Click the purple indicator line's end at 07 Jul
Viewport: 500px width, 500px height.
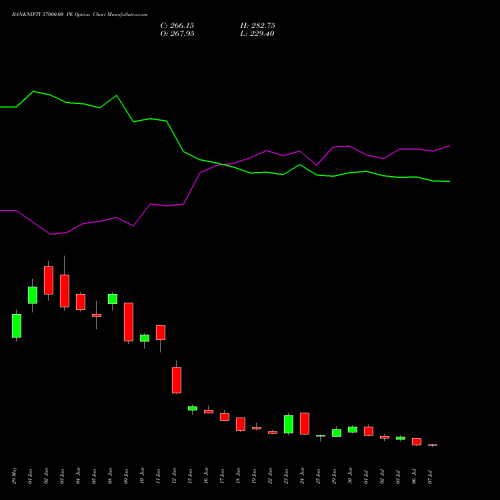click(449, 146)
